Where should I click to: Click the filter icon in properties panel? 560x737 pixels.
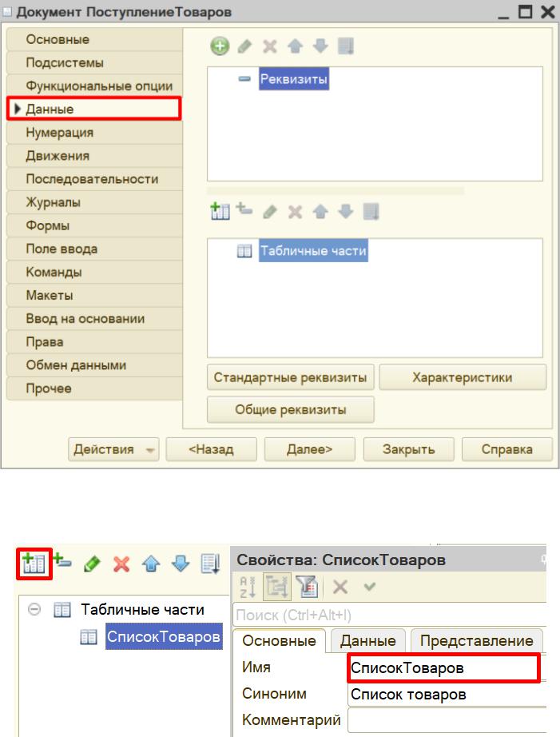pos(308,587)
